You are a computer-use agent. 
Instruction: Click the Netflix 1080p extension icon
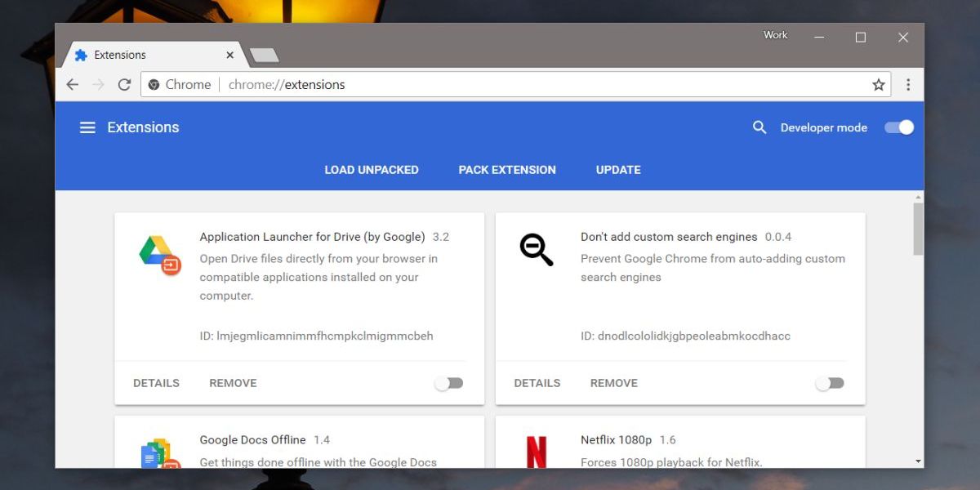[537, 453]
